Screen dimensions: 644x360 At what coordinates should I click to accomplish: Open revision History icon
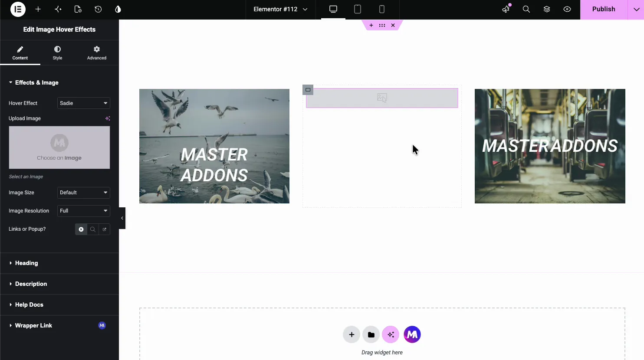pyautogui.click(x=98, y=9)
